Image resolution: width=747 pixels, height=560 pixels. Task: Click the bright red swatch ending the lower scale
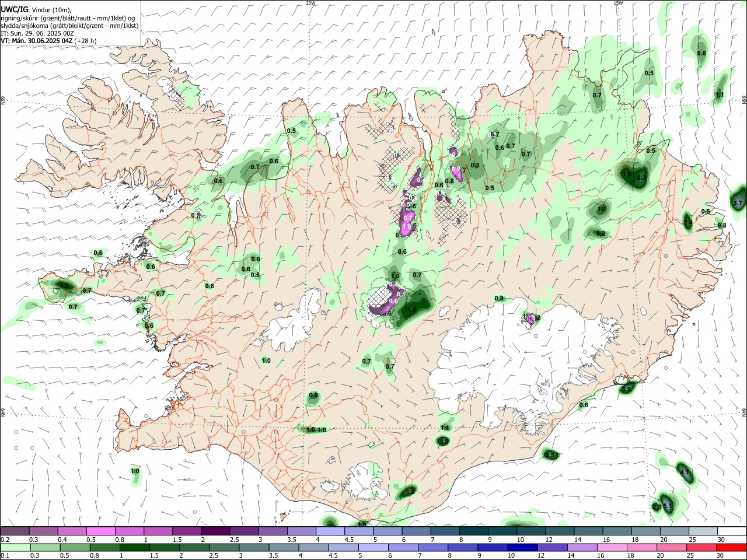pos(732,547)
